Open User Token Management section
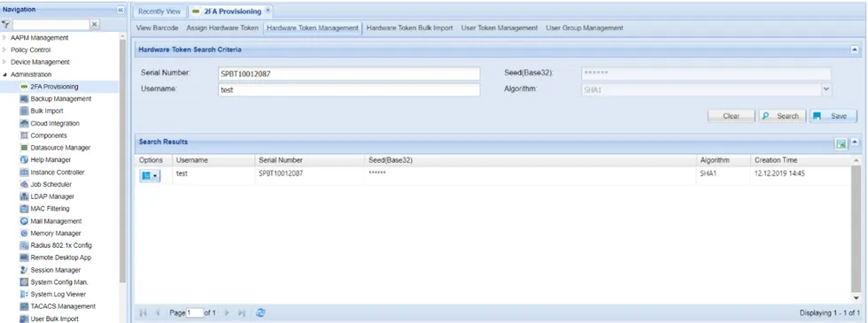This screenshot has width=868, height=323. (x=500, y=27)
